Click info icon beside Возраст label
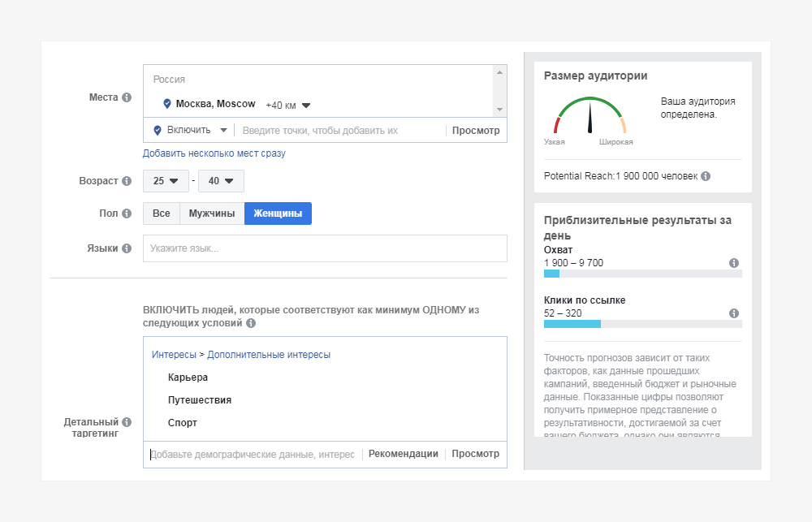This screenshot has width=812, height=522. pyautogui.click(x=127, y=181)
